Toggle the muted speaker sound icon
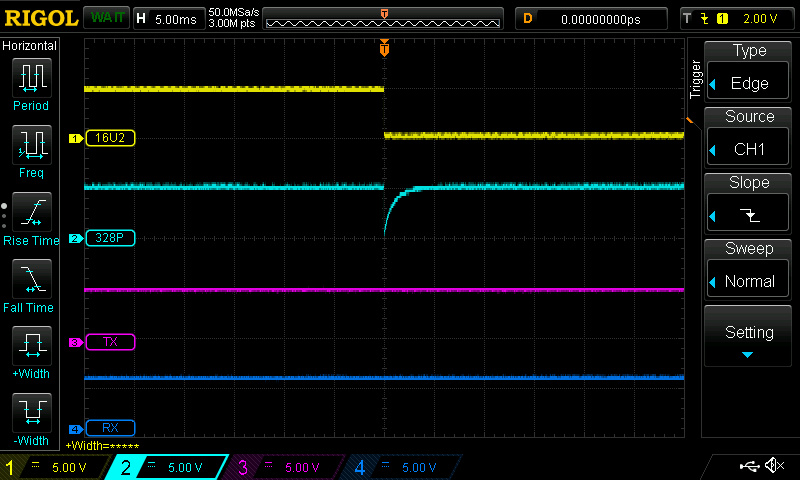Screen dimensions: 800x480 (x=774, y=465)
